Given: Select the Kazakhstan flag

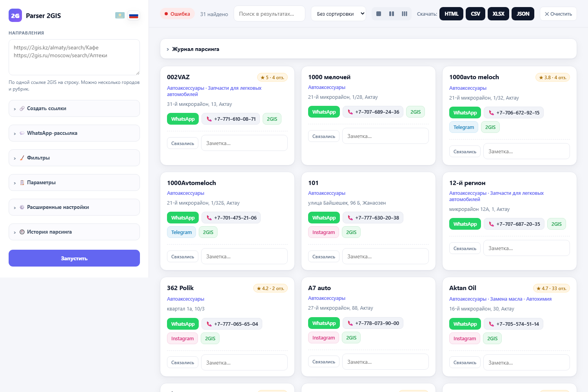Looking at the screenshot, I should [x=120, y=16].
